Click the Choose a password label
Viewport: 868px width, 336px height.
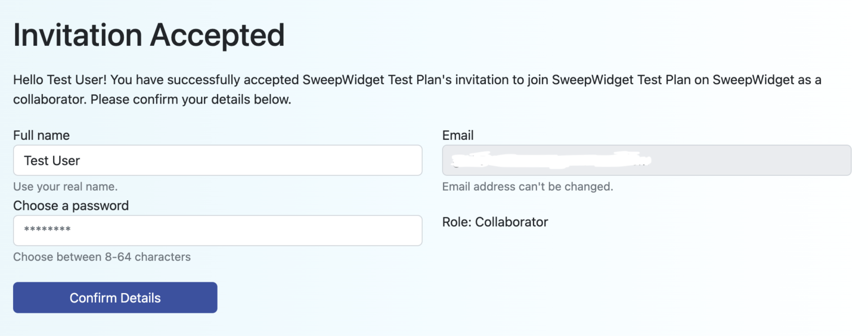[71, 205]
